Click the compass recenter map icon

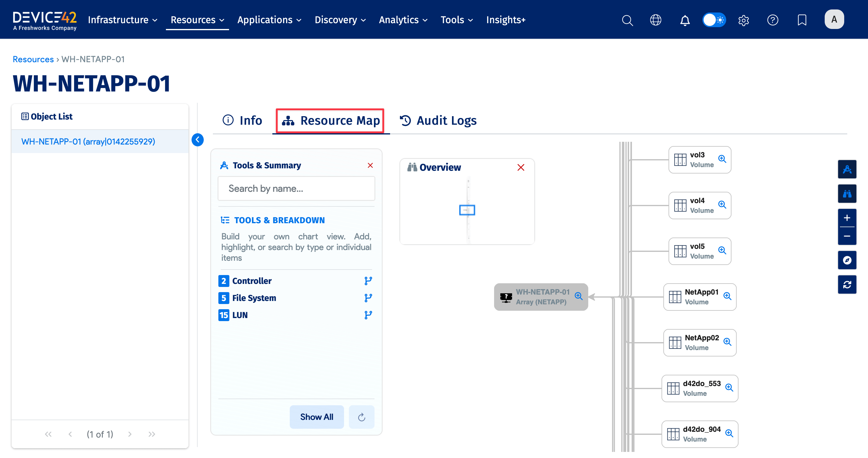click(x=847, y=260)
